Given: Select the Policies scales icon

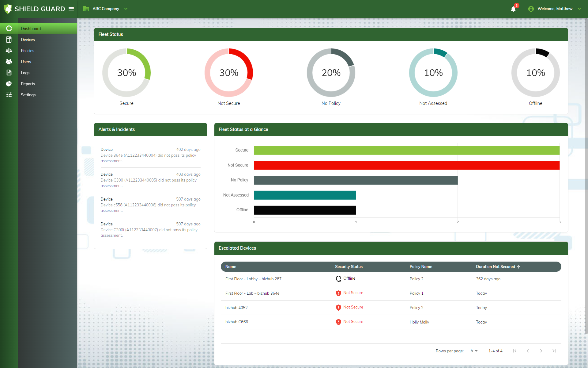Looking at the screenshot, I should [9, 51].
